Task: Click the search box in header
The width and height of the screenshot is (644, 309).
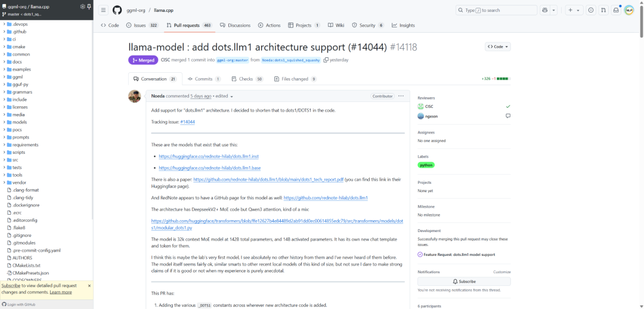Action: 496,10
